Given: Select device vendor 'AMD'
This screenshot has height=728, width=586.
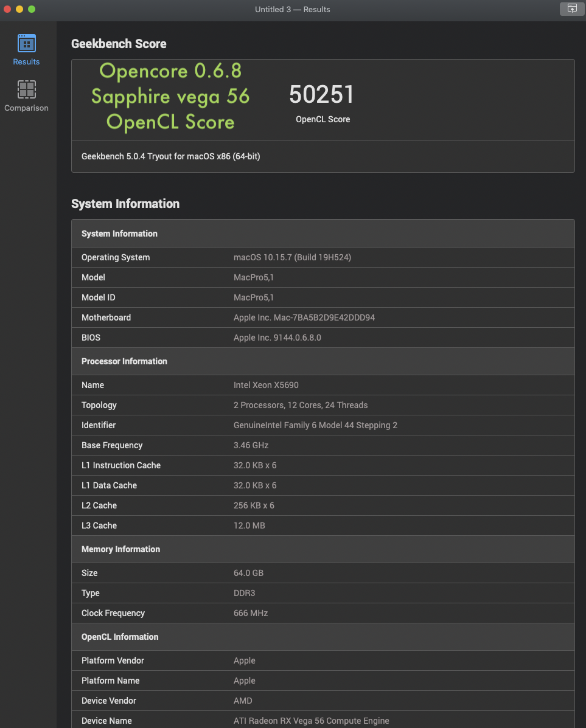Looking at the screenshot, I should pyautogui.click(x=243, y=701).
